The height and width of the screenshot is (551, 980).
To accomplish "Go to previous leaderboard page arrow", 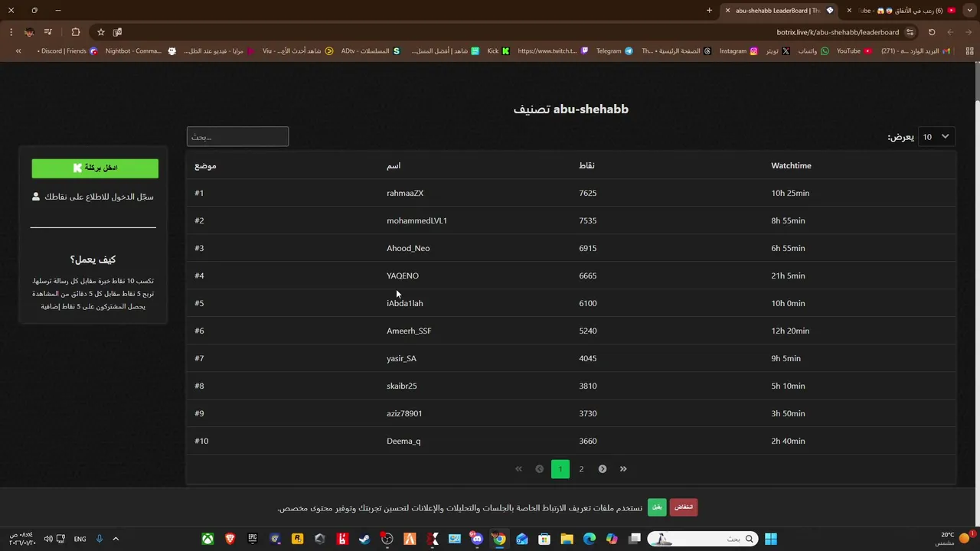I will (539, 469).
